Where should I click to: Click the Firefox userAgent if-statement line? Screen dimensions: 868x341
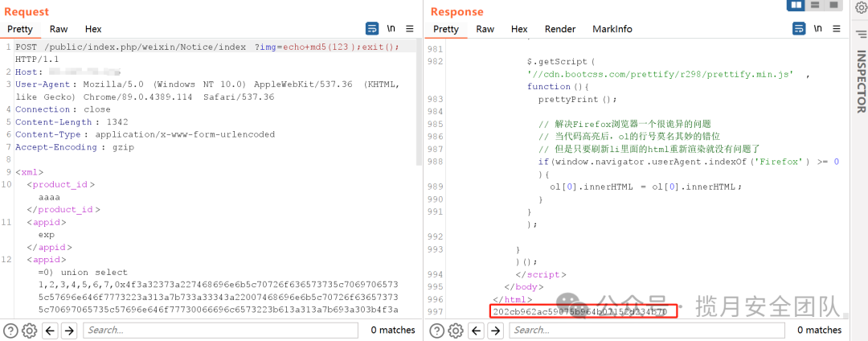[688, 162]
